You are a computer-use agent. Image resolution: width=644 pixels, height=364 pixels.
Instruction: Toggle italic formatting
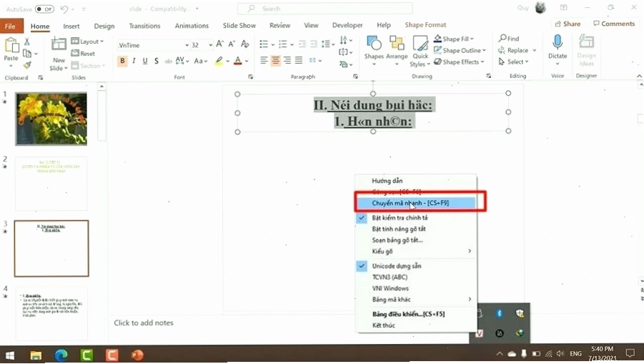pos(134,61)
